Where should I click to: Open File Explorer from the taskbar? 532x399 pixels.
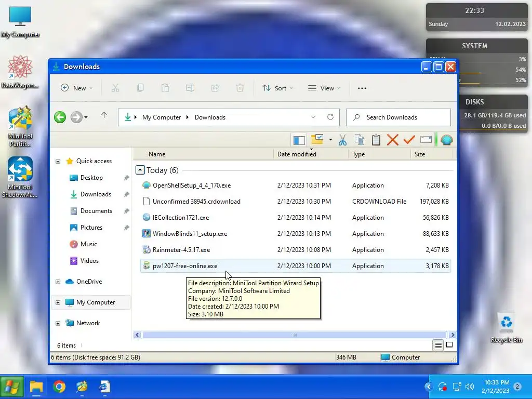coord(36,387)
